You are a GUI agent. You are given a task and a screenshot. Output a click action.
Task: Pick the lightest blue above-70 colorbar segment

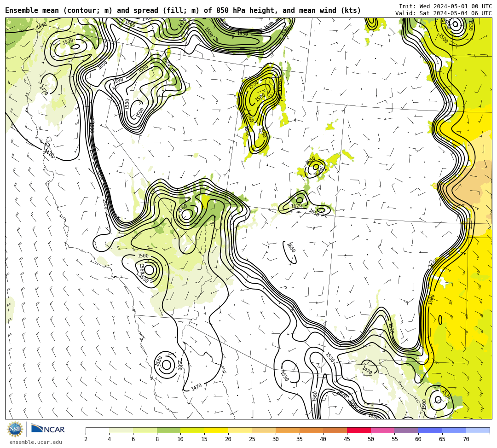click(478, 430)
